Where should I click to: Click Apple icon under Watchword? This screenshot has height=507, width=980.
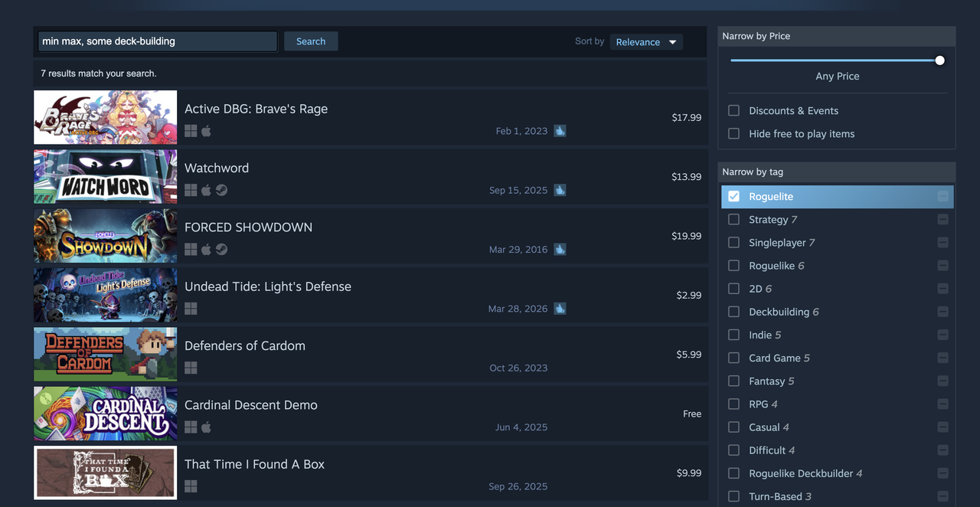(x=206, y=190)
